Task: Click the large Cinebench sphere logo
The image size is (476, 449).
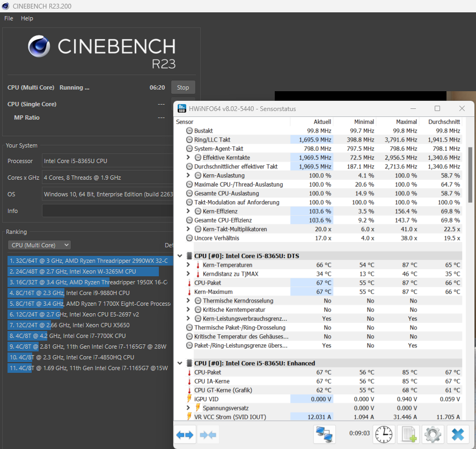Action: coord(39,46)
